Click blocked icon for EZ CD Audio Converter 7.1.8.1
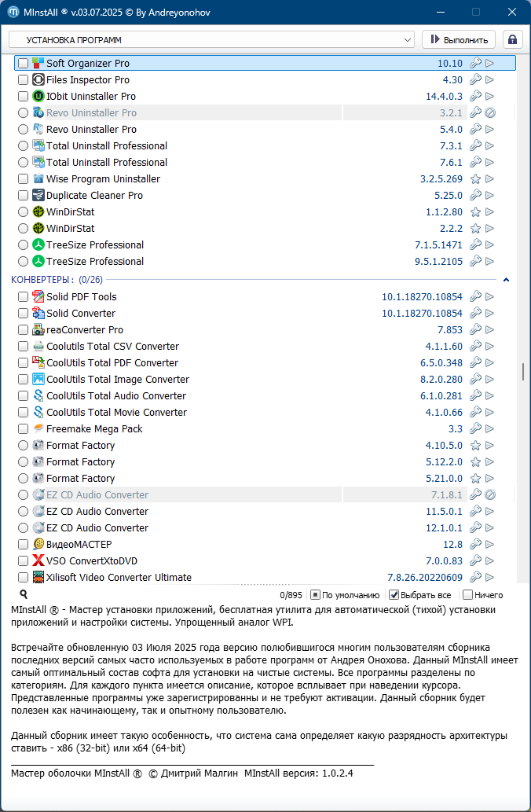 490,495
